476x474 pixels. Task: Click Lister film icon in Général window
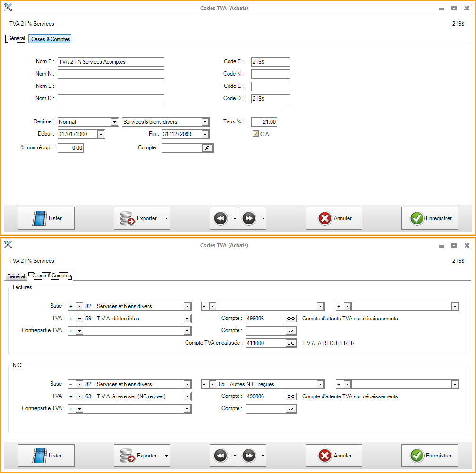pyautogui.click(x=40, y=218)
